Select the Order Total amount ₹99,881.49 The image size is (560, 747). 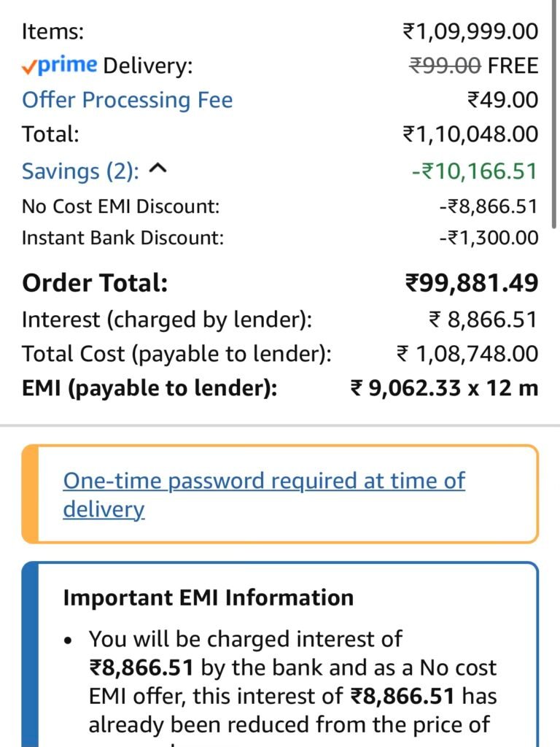(471, 283)
